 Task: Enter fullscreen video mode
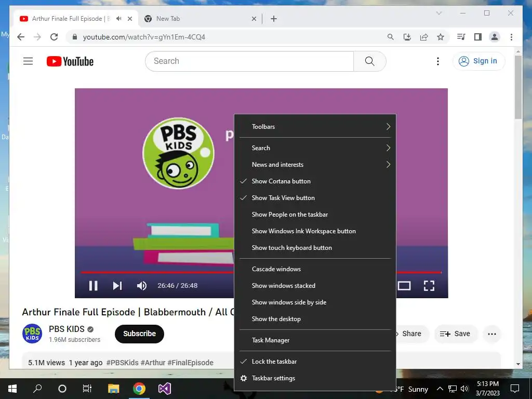[x=429, y=286]
